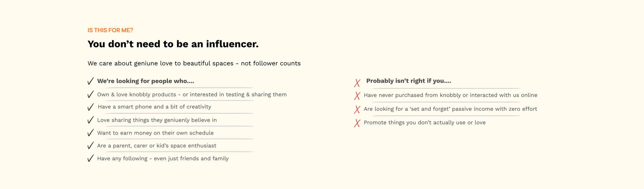The width and height of the screenshot is (644, 189).
Task: Click the "You don't need to be an influencer" heading
Action: pos(173,44)
